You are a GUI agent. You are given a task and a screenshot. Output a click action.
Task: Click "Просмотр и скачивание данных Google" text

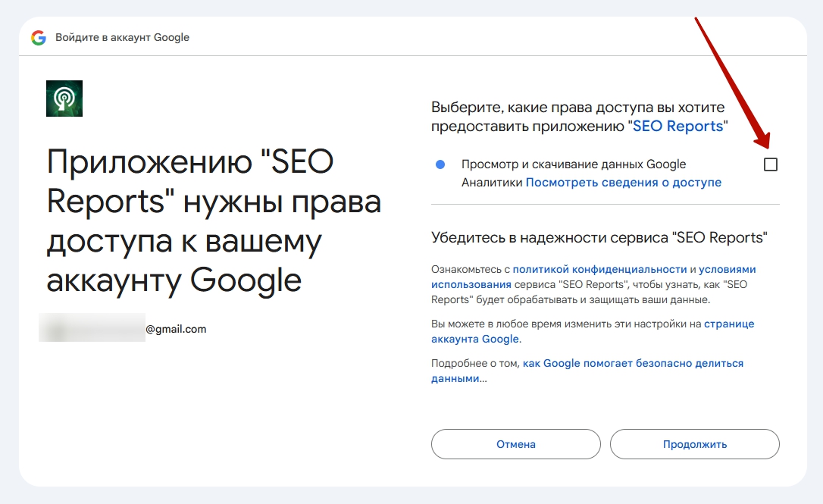[x=574, y=164]
